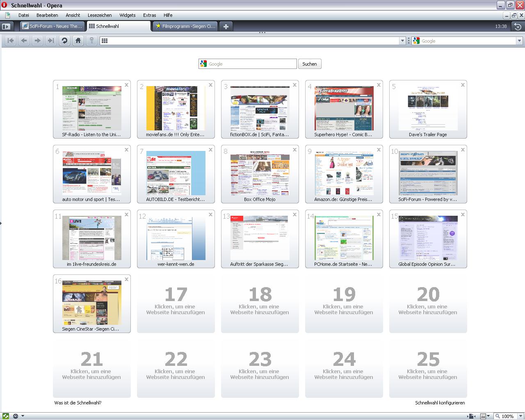The height and width of the screenshot is (420, 525).
Task: Click the Reload page icon
Action: 64,41
